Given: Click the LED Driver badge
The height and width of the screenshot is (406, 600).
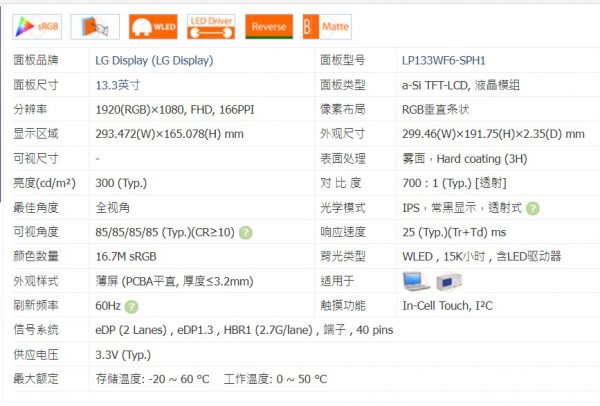Looking at the screenshot, I should (x=211, y=27).
